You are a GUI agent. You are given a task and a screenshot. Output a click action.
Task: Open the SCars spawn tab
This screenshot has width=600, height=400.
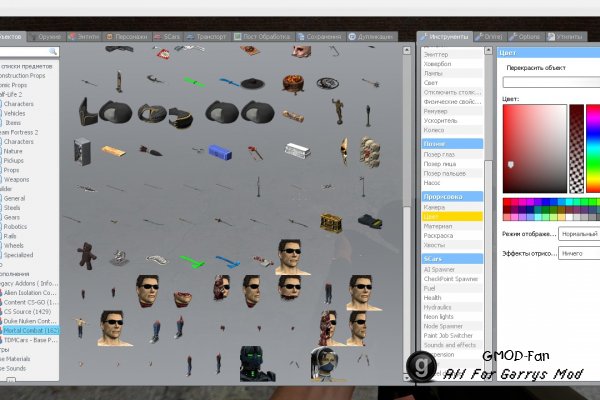[167, 37]
